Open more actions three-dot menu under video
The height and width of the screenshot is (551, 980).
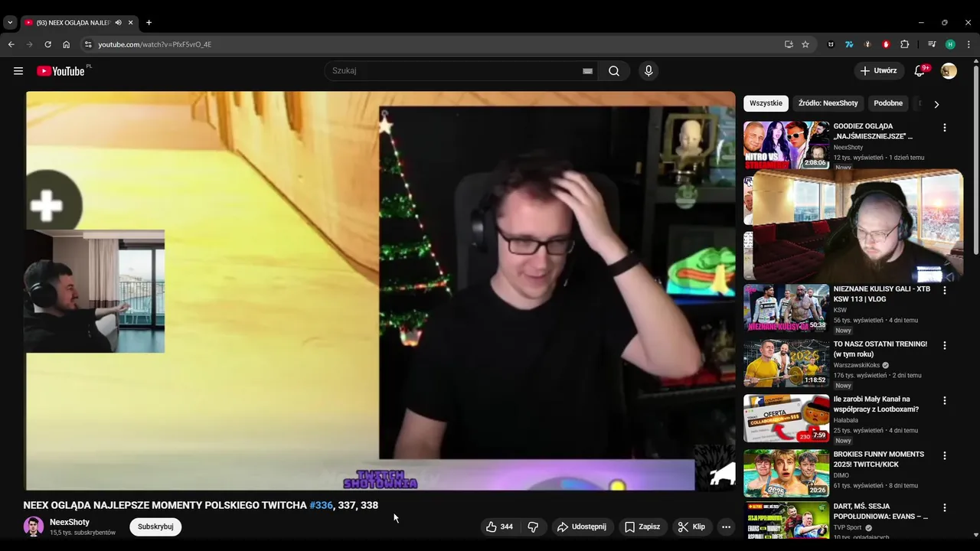726,527
